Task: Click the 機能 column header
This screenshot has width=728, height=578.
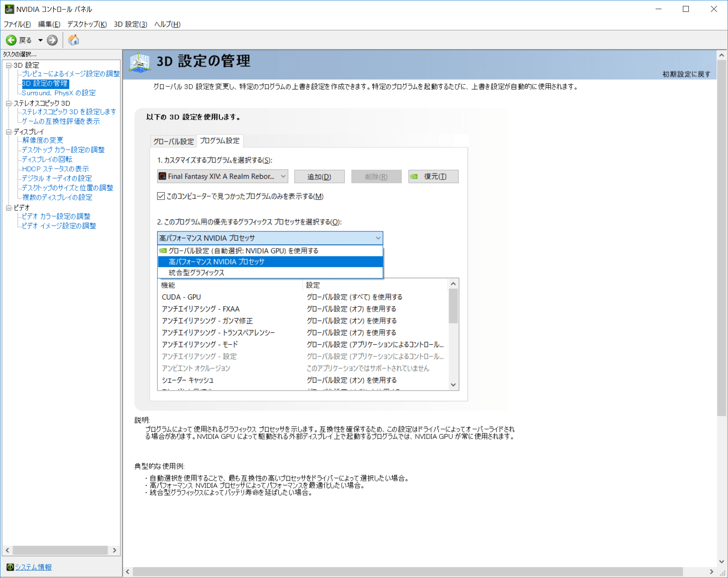Action: point(230,285)
